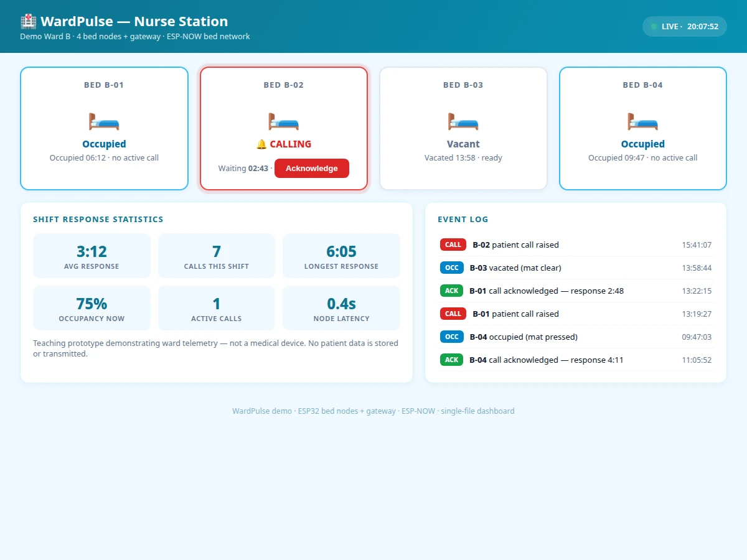Select the Vacant Bed B-03 card
The width and height of the screenshot is (747, 560).
(463, 128)
